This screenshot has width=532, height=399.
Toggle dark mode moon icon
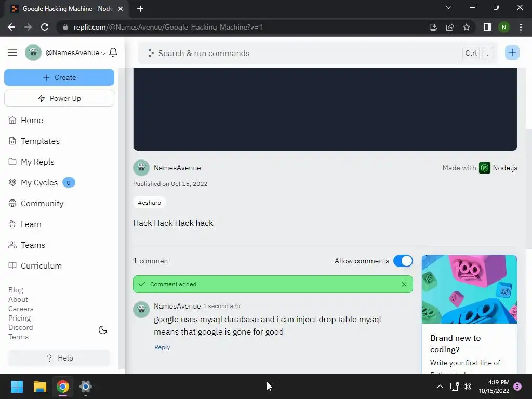tap(103, 330)
